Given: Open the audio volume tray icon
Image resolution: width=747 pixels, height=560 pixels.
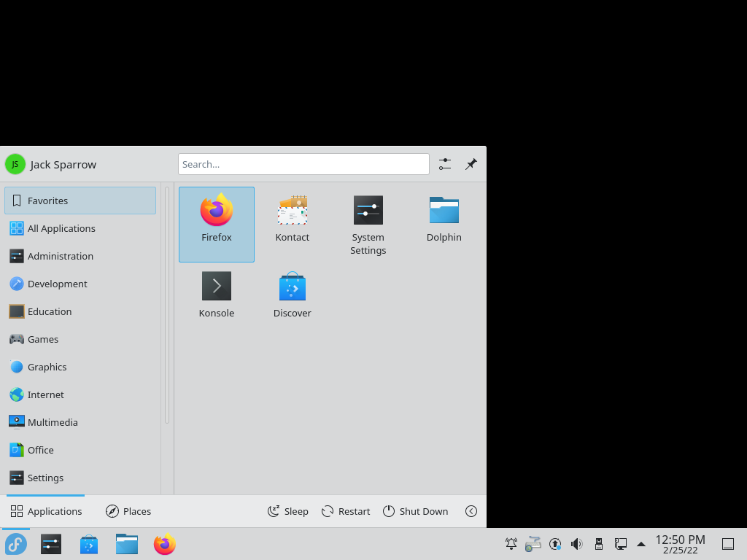Looking at the screenshot, I should pos(577,543).
